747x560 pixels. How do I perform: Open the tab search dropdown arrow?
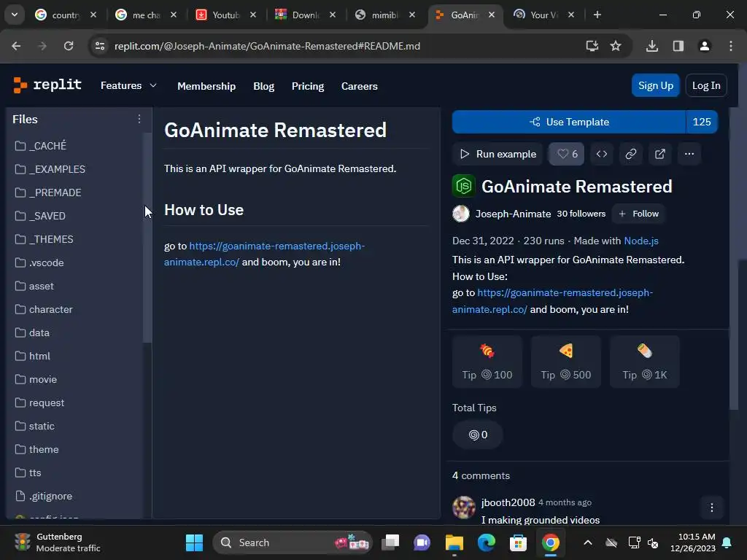click(15, 15)
